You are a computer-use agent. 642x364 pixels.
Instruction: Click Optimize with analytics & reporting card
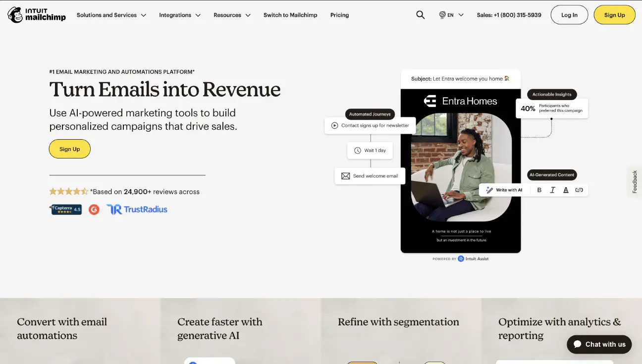[x=562, y=331]
